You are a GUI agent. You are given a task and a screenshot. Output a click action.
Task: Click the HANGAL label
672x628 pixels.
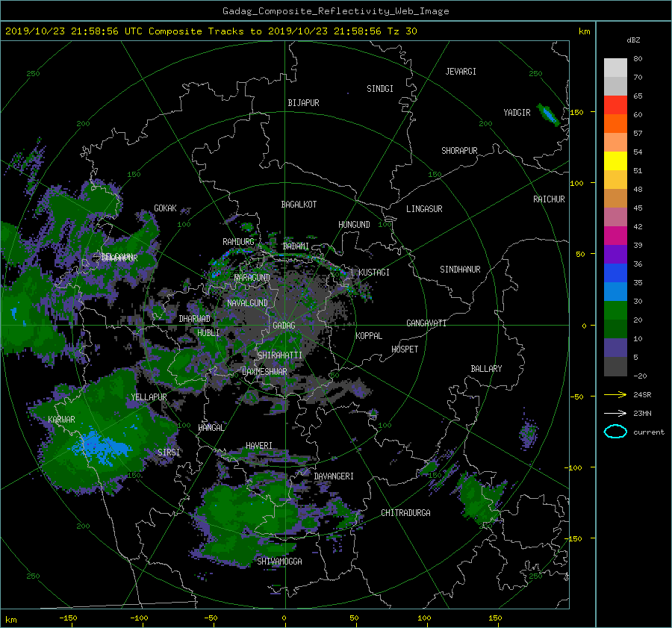tap(211, 428)
